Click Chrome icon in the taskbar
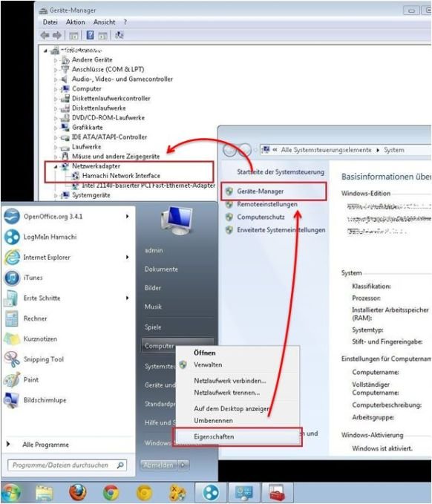The image size is (432, 504). tap(111, 493)
